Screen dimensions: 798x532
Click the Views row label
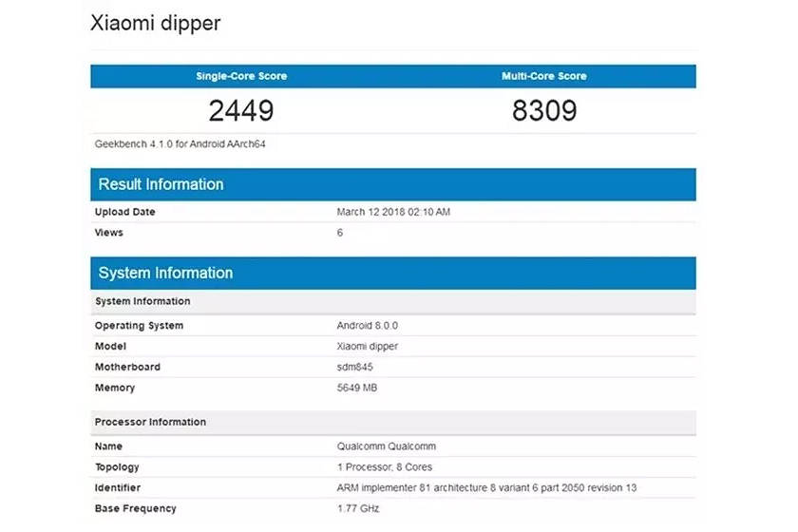pos(109,233)
